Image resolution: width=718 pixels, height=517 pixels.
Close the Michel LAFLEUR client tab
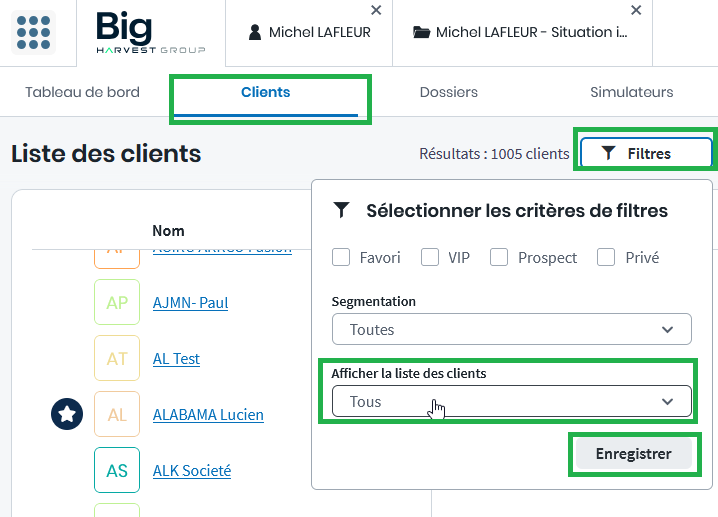coord(376,10)
